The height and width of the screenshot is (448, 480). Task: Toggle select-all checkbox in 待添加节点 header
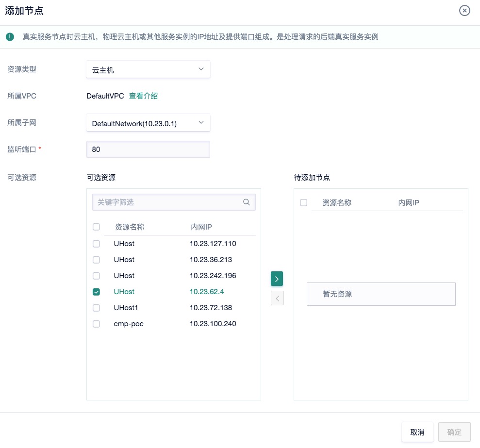click(304, 202)
